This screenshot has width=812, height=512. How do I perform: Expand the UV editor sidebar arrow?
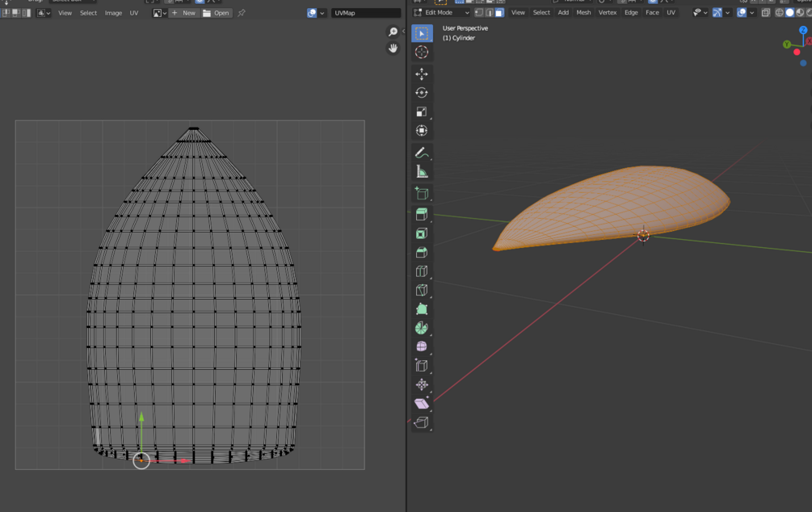click(x=403, y=31)
